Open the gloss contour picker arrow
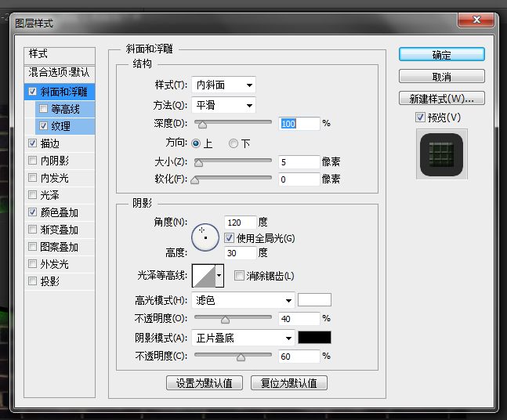 (x=219, y=275)
